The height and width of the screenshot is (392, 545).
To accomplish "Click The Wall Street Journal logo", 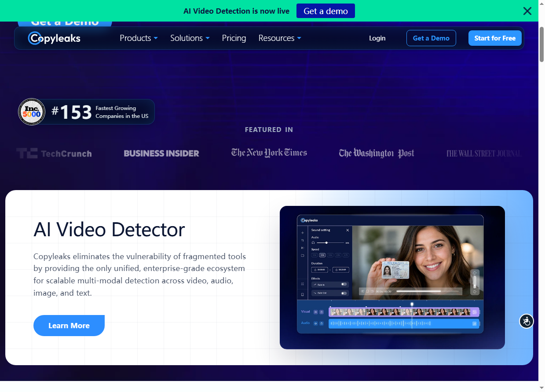I will tap(484, 154).
